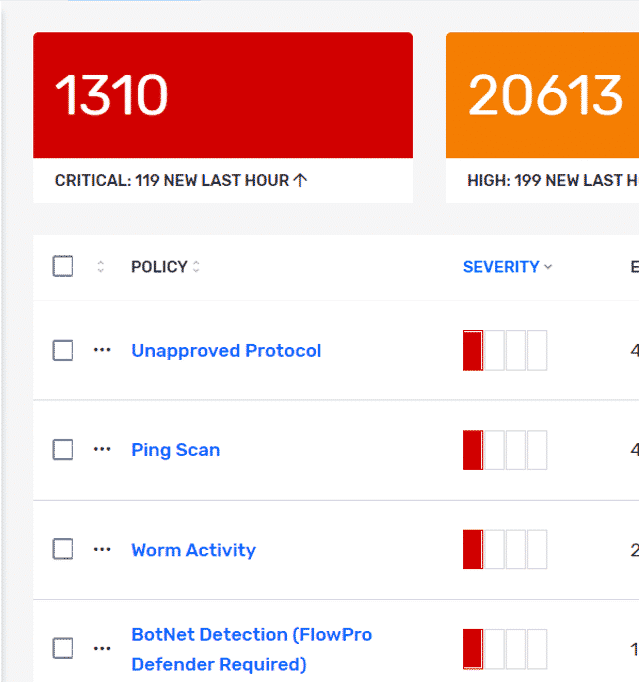Open the Ping Scan policy link

(176, 450)
